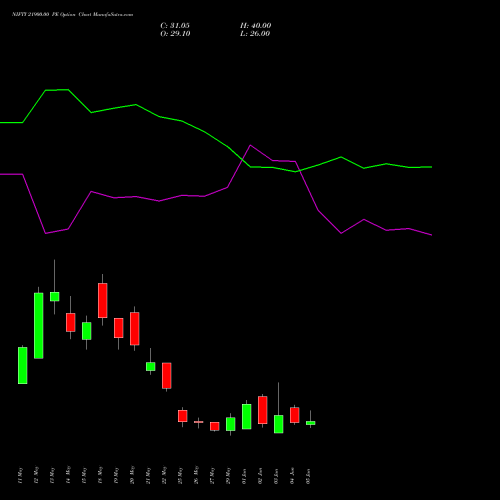Select the doji candle above 26 May
The height and width of the screenshot is (500, 500).
199,422
